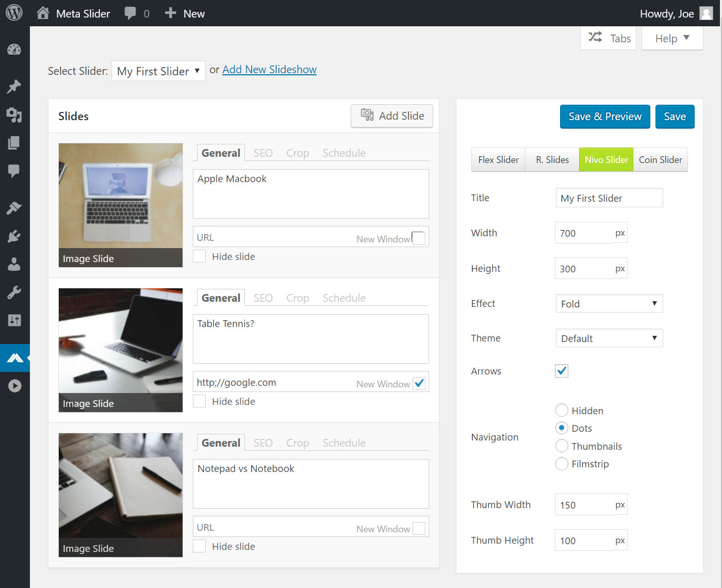Click the home icon beside Meta Slider

pyautogui.click(x=43, y=13)
